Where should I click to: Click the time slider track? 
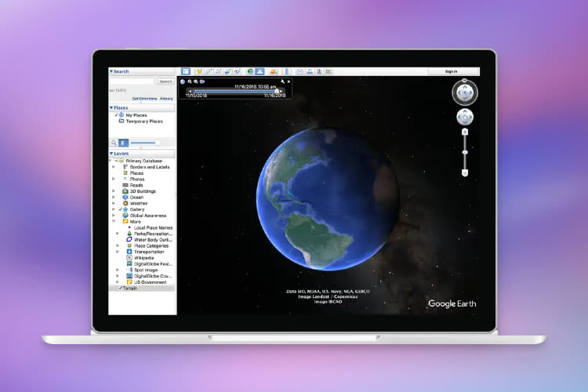(235, 91)
